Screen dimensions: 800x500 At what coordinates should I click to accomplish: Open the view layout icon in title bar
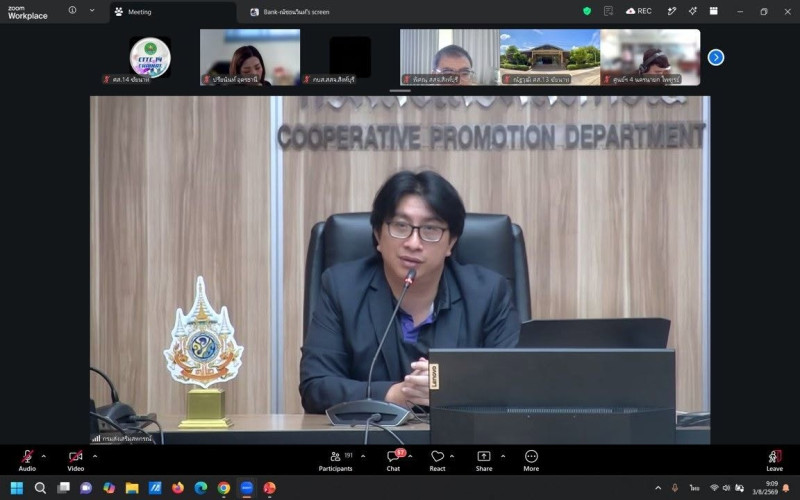[713, 11]
